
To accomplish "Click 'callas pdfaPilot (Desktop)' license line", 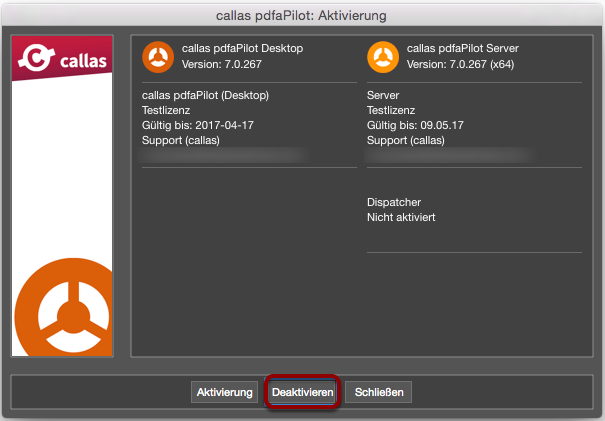I will 205,95.
